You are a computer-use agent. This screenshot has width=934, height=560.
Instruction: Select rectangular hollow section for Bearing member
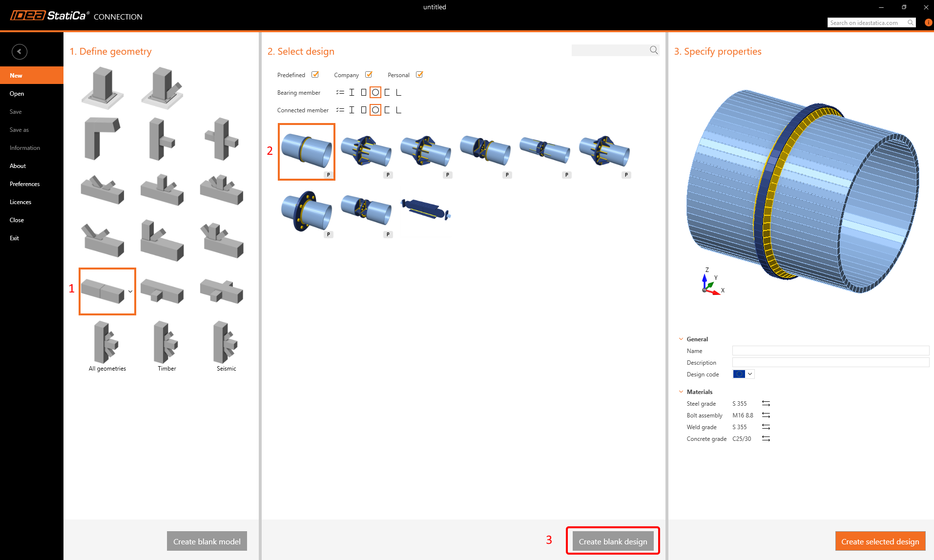[363, 92]
